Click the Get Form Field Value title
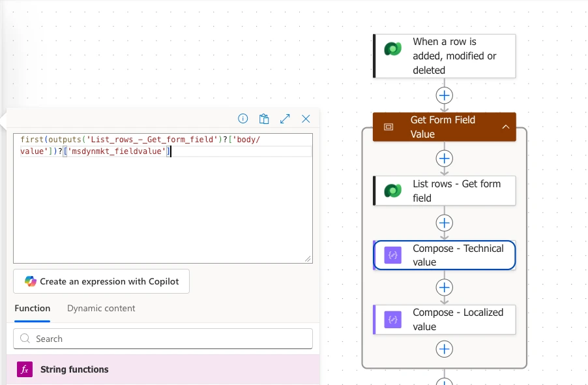Screen dimensions: 588x385 coord(443,127)
